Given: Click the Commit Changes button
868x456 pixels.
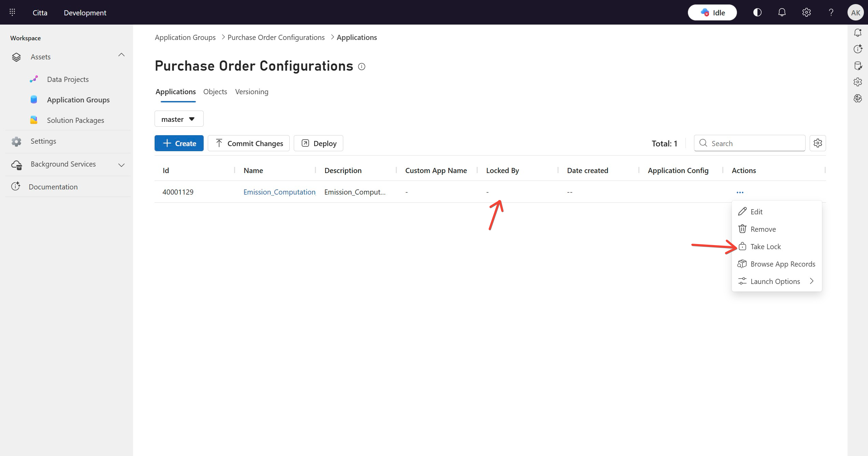Looking at the screenshot, I should 248,143.
